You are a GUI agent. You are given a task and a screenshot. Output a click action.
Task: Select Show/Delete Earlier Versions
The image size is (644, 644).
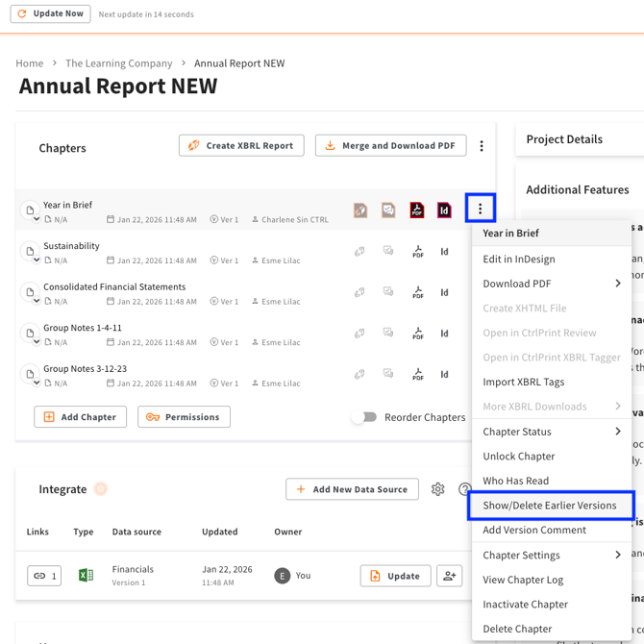[x=550, y=506]
